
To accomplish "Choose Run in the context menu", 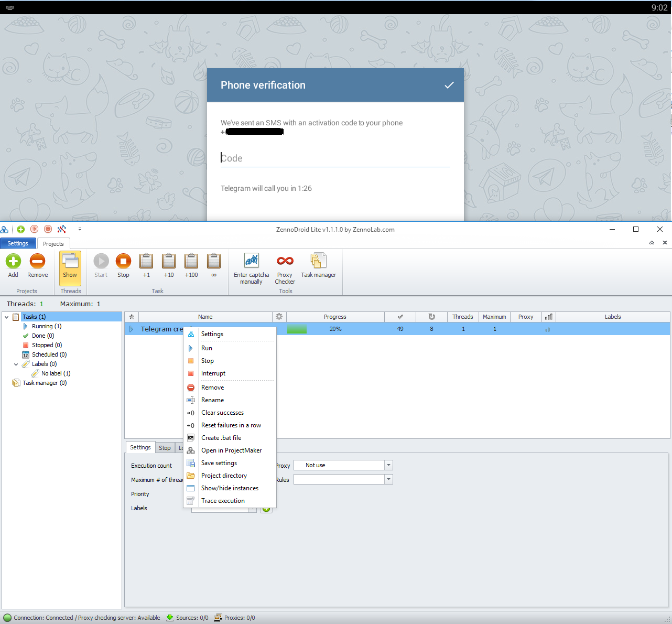I will click(x=230, y=348).
